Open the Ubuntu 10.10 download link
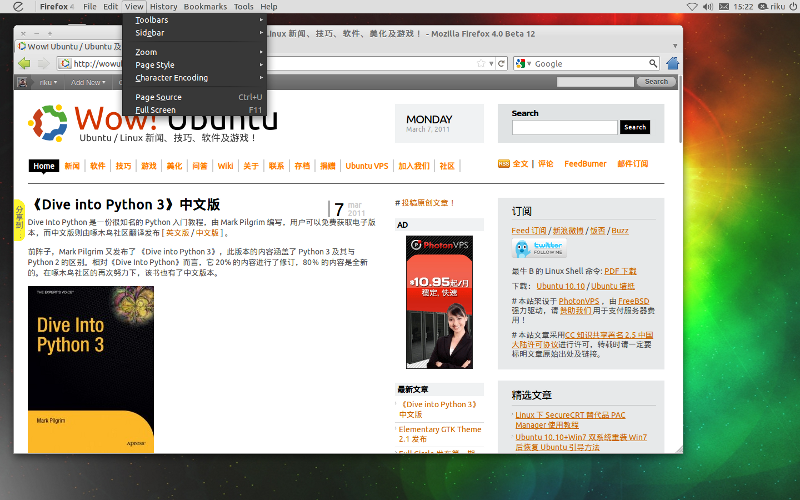800x500 pixels. [x=560, y=286]
